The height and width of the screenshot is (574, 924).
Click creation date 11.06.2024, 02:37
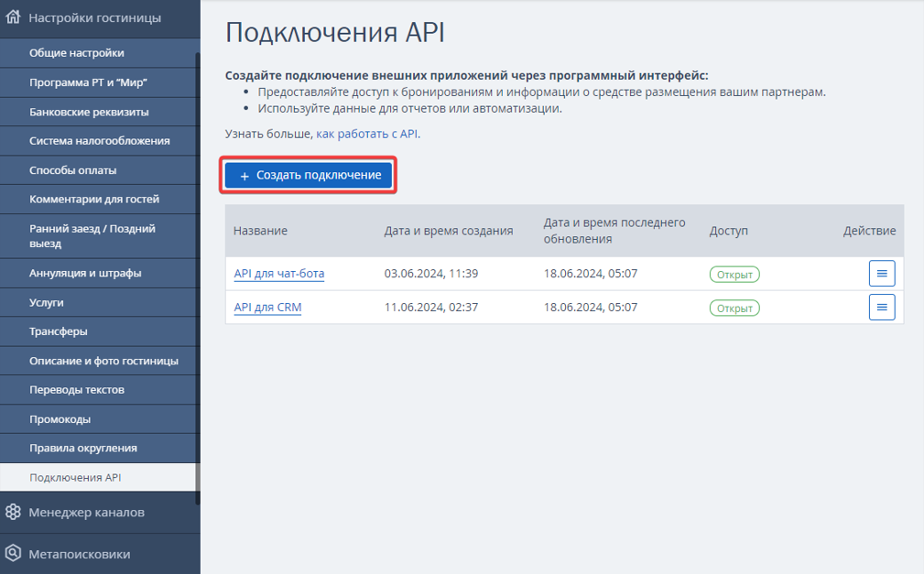[430, 307]
